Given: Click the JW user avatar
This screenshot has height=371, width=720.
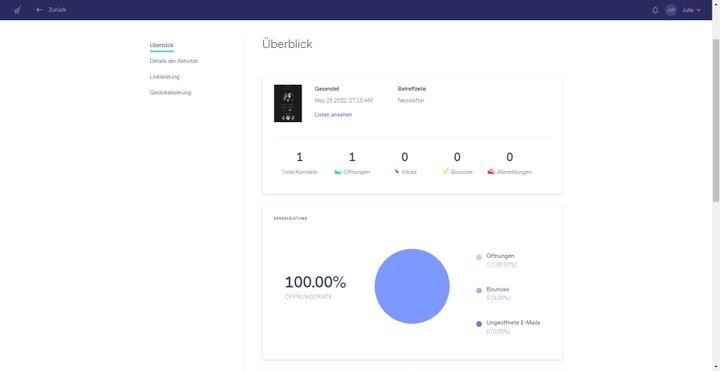Looking at the screenshot, I should 671,10.
